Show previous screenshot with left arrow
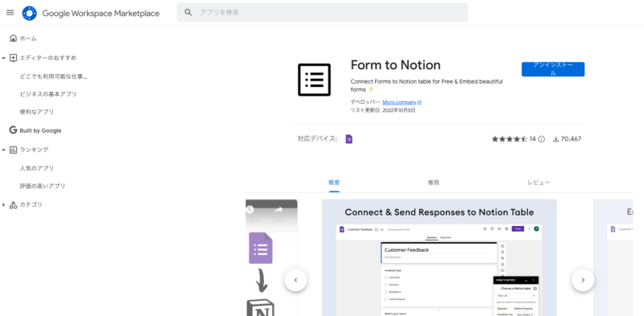The width and height of the screenshot is (644, 316). (x=295, y=281)
